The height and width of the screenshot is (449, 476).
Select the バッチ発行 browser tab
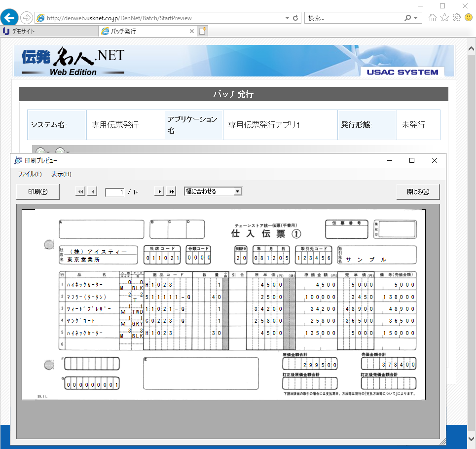click(x=147, y=31)
